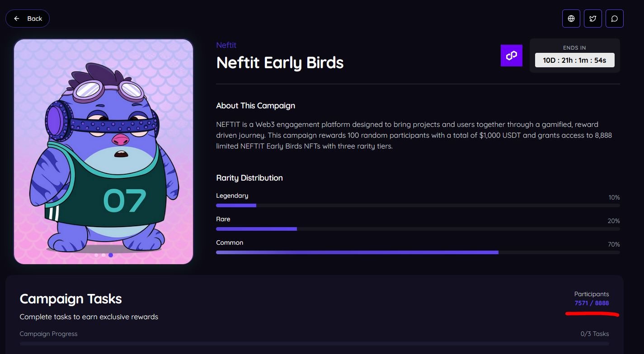Click the Back button
Screen dimensions: 644x354
(x=28, y=19)
